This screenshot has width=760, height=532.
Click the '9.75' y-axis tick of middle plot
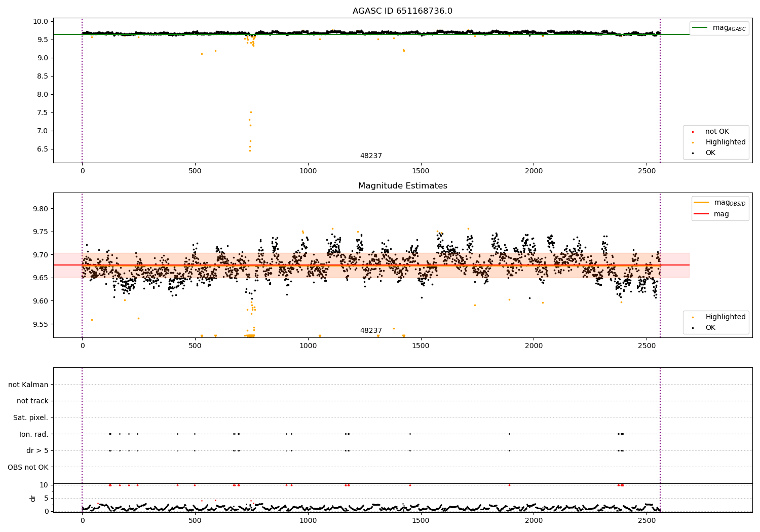point(42,232)
